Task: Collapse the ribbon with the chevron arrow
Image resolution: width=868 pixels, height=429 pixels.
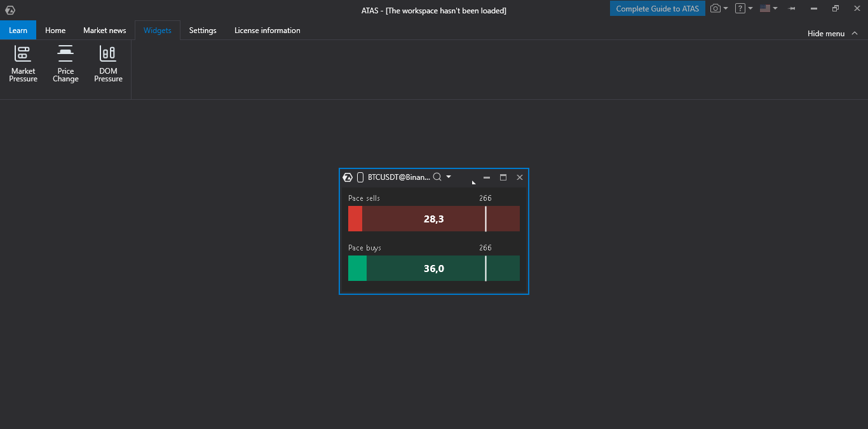Action: point(855,33)
